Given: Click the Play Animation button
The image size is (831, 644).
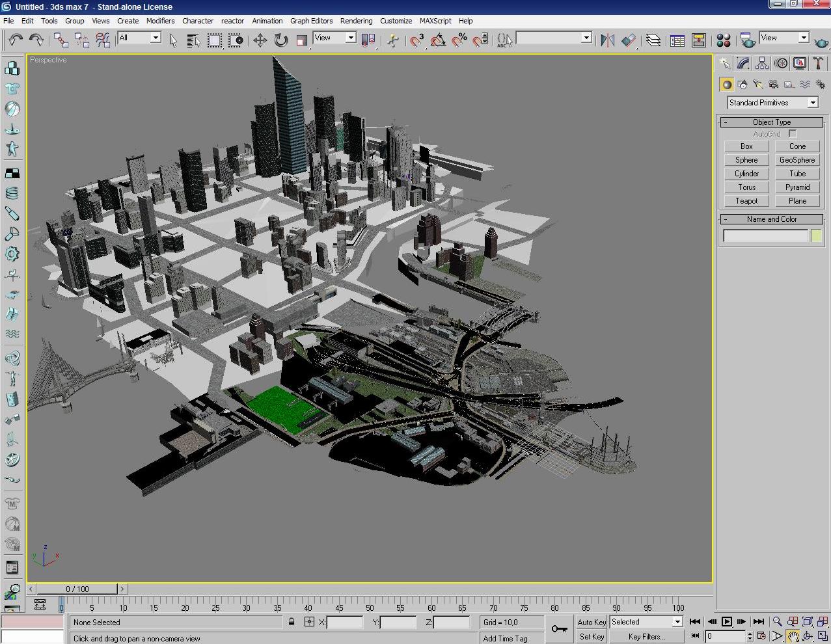Looking at the screenshot, I should [727, 622].
